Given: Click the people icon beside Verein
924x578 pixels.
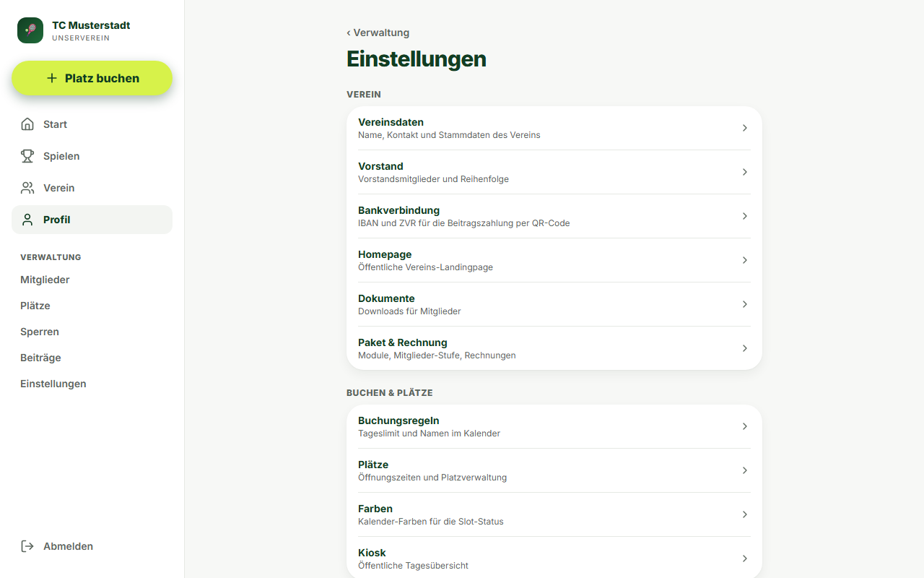Looking at the screenshot, I should point(27,188).
